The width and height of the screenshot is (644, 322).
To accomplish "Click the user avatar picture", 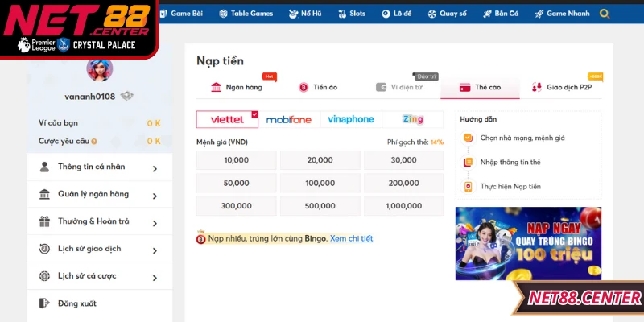I will pyautogui.click(x=100, y=69).
